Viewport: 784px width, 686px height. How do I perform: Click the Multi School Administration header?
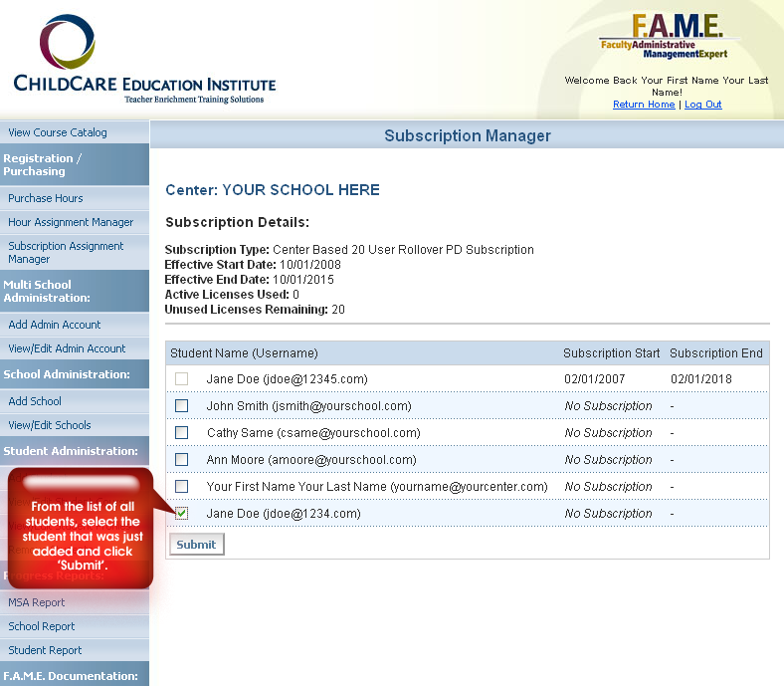tap(75, 291)
